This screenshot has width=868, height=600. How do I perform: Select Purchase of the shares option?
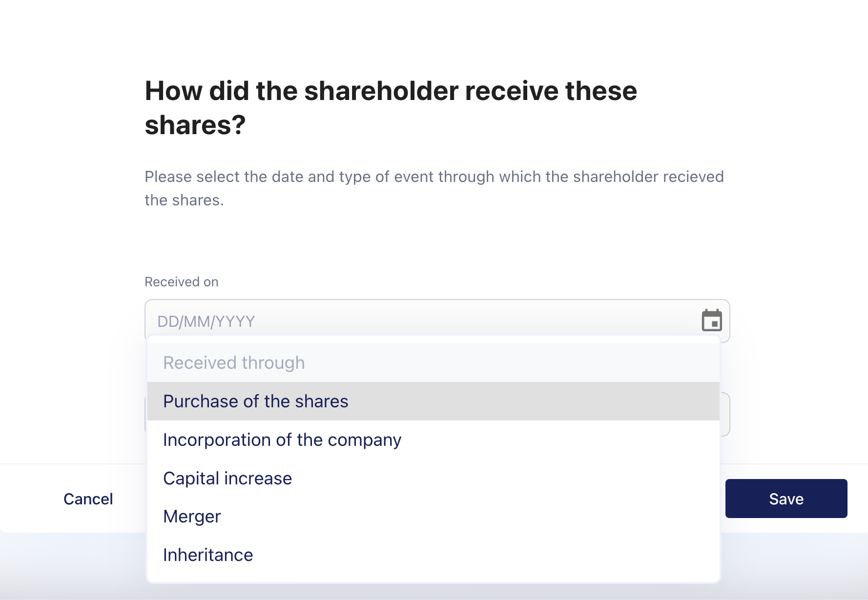256,401
